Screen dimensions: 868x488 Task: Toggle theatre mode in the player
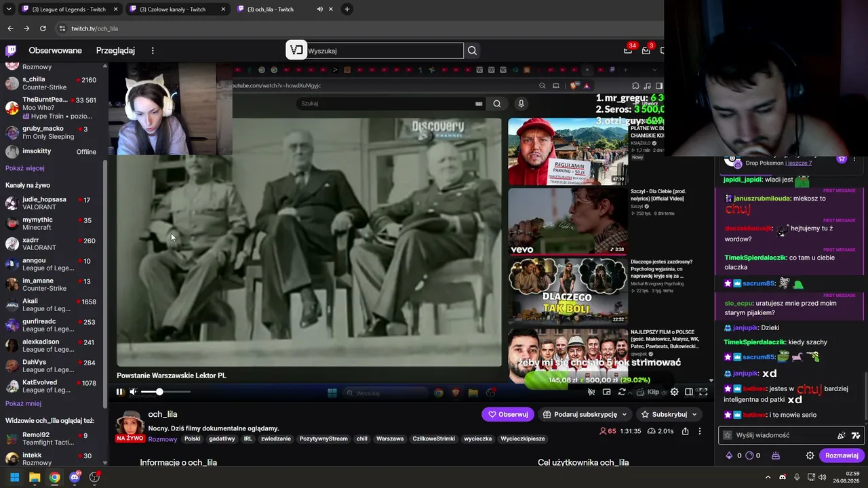pos(689,392)
